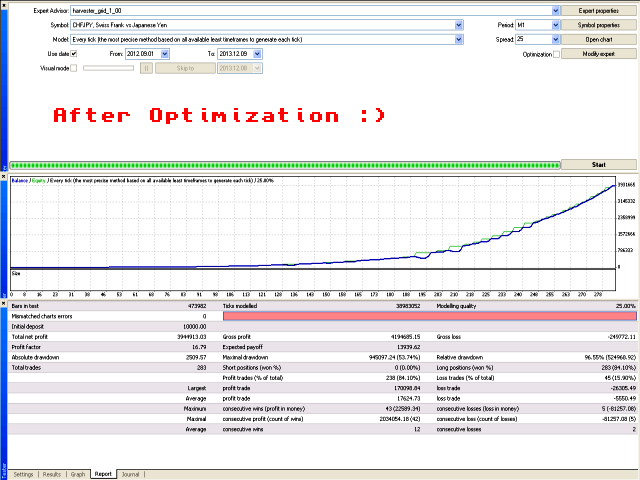Click the Absolute drawdown value
The height and width of the screenshot is (480, 640).
pyautogui.click(x=196, y=358)
